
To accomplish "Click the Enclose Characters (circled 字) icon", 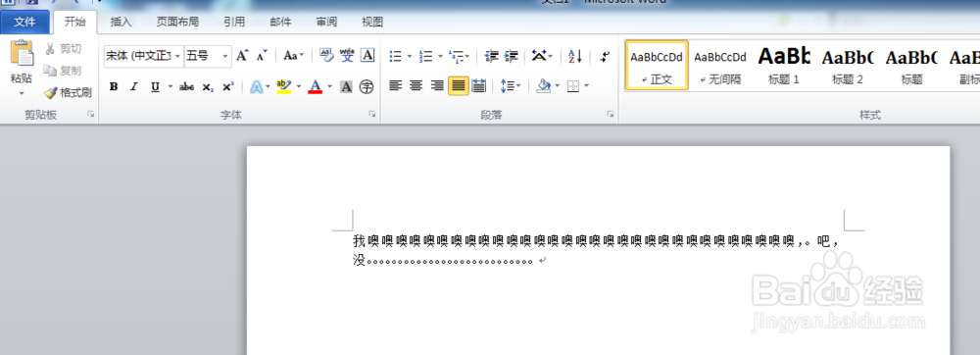I will coord(367,87).
